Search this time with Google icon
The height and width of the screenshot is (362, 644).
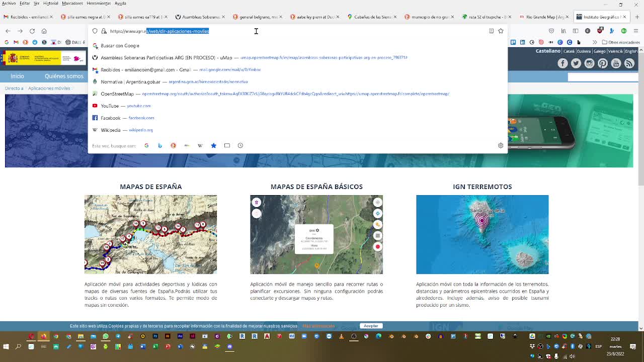146,146
